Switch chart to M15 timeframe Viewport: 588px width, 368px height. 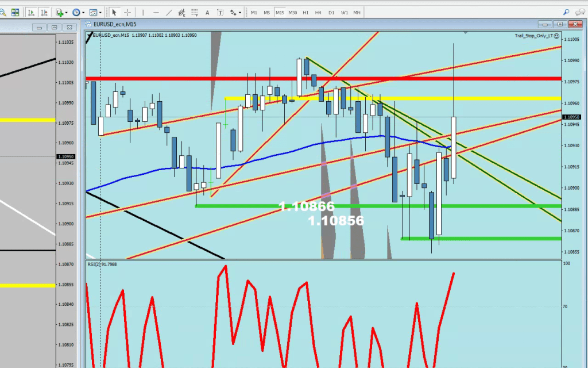pyautogui.click(x=280, y=12)
